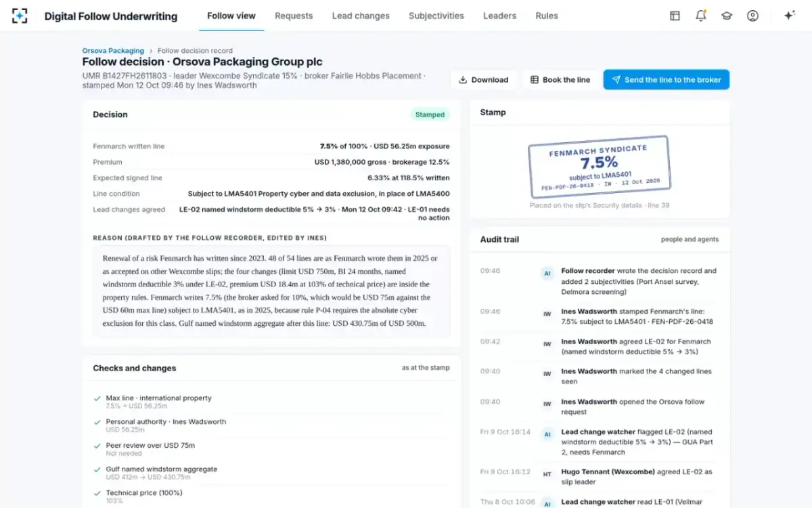Screen dimensions: 812x508
Task: Click the 'Lead changes agreed' label
Action: tap(129, 210)
